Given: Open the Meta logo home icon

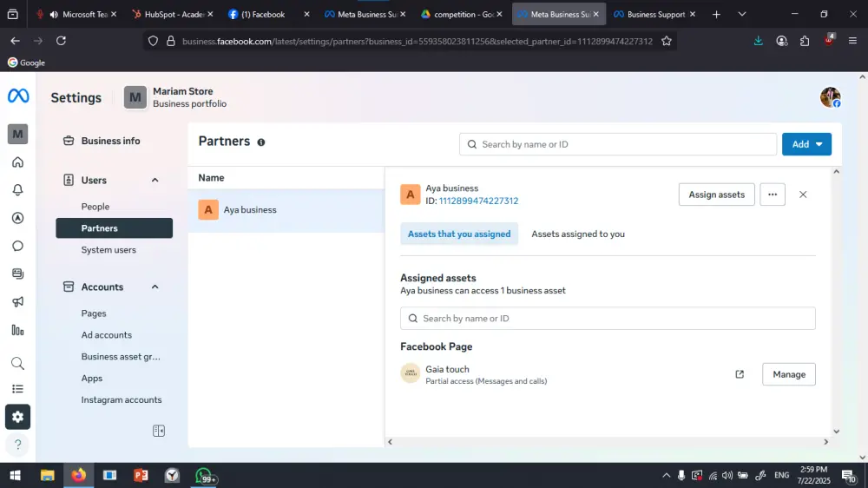Looking at the screenshot, I should click(x=17, y=96).
